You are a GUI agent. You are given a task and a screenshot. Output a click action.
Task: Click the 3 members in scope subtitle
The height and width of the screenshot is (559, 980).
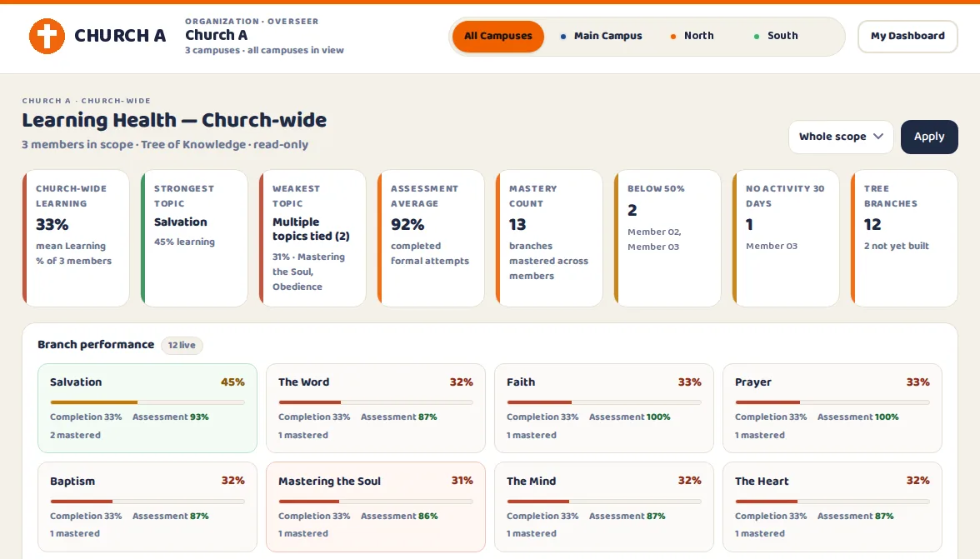tap(165, 144)
